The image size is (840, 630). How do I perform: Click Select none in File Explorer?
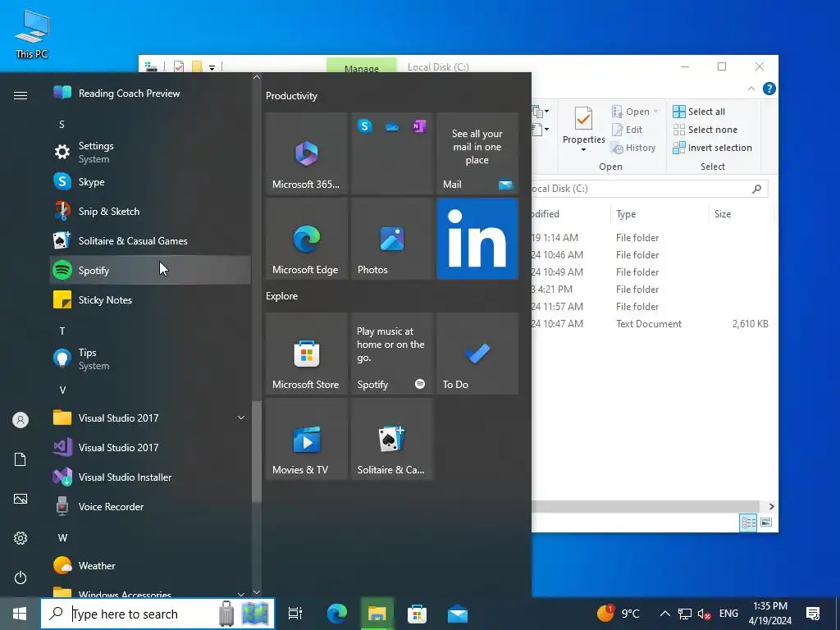click(705, 130)
